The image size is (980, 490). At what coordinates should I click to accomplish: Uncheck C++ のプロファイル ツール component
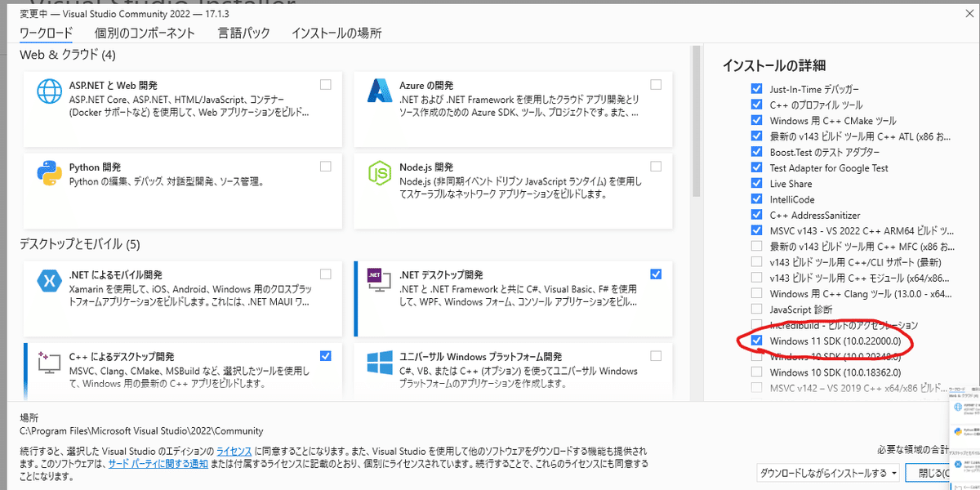pyautogui.click(x=756, y=105)
